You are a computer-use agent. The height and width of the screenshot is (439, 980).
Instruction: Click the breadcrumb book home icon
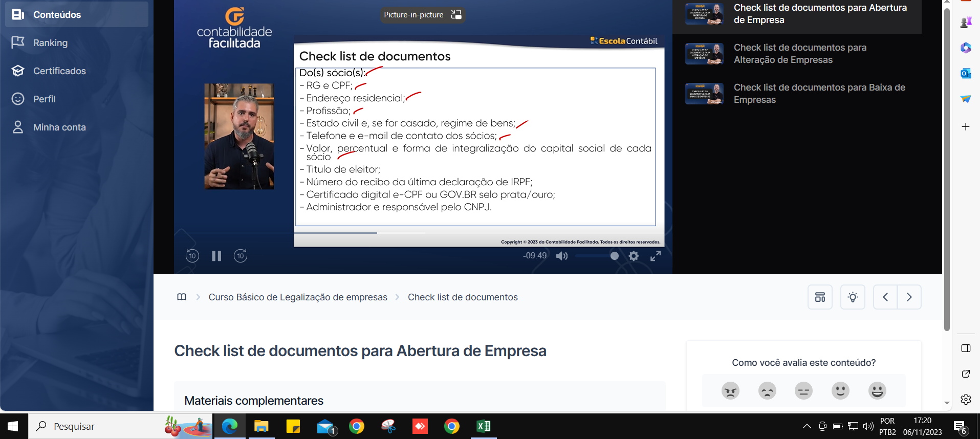click(182, 297)
